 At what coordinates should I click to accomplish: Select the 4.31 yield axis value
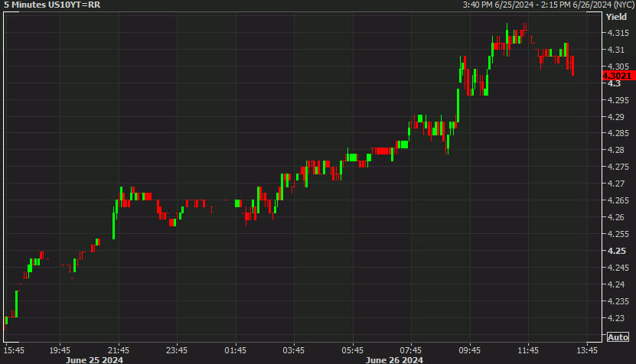click(616, 50)
